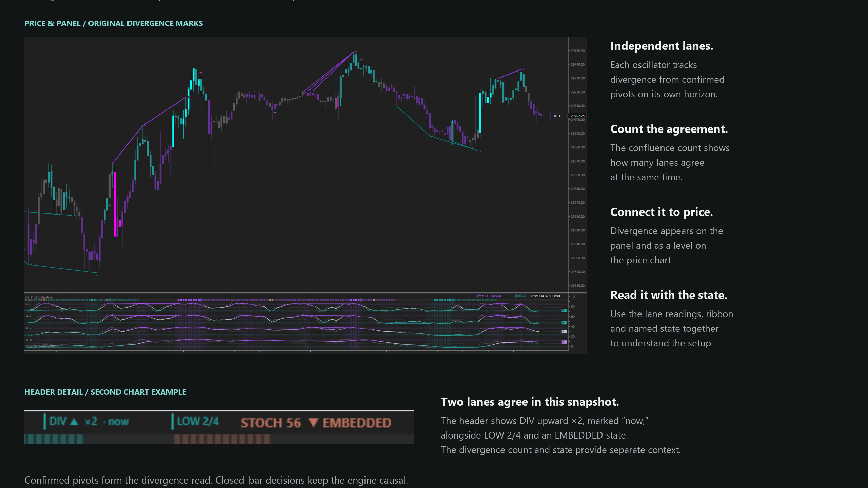Click the 'S STATE' ribbon label in the panel
This screenshot has width=868, height=488.
29,300
